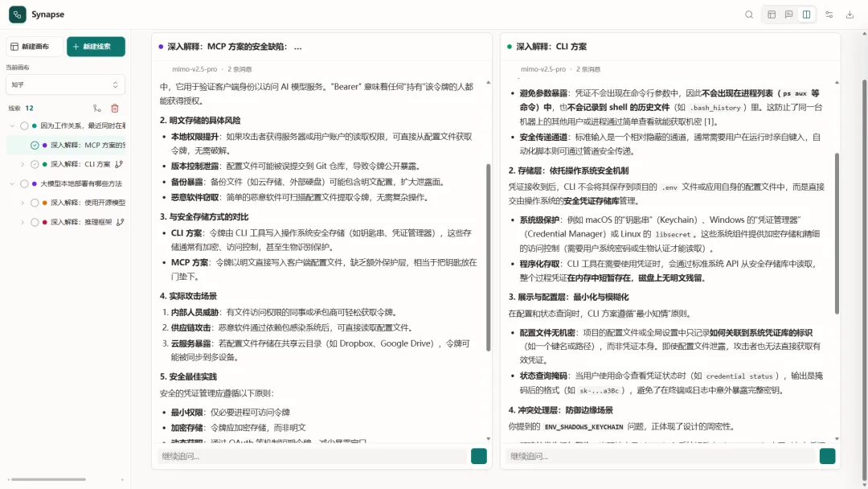Open the sliders settings icon
The height and width of the screenshot is (489, 868).
tap(829, 15)
